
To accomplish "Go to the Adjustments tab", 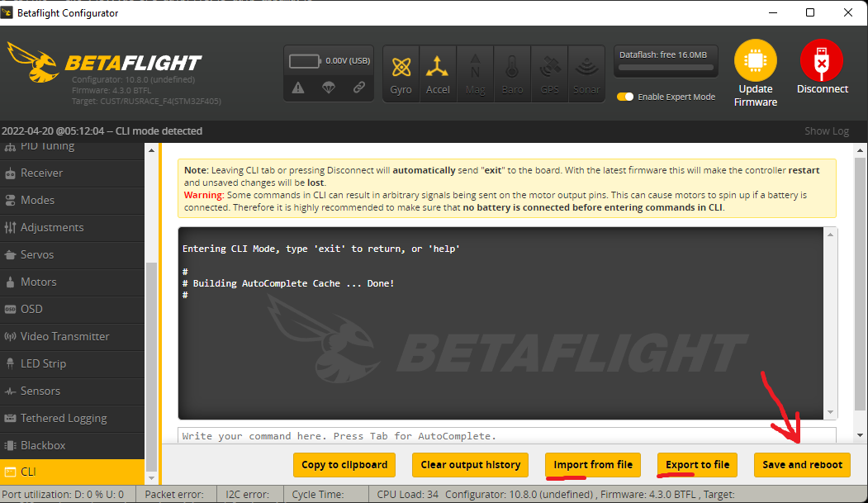I will (72, 227).
